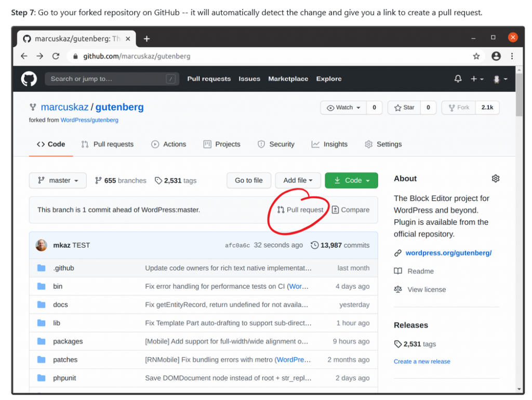Image resolution: width=532 pixels, height=400 pixels.
Task: Toggle Watch for this repository
Action: pos(343,108)
